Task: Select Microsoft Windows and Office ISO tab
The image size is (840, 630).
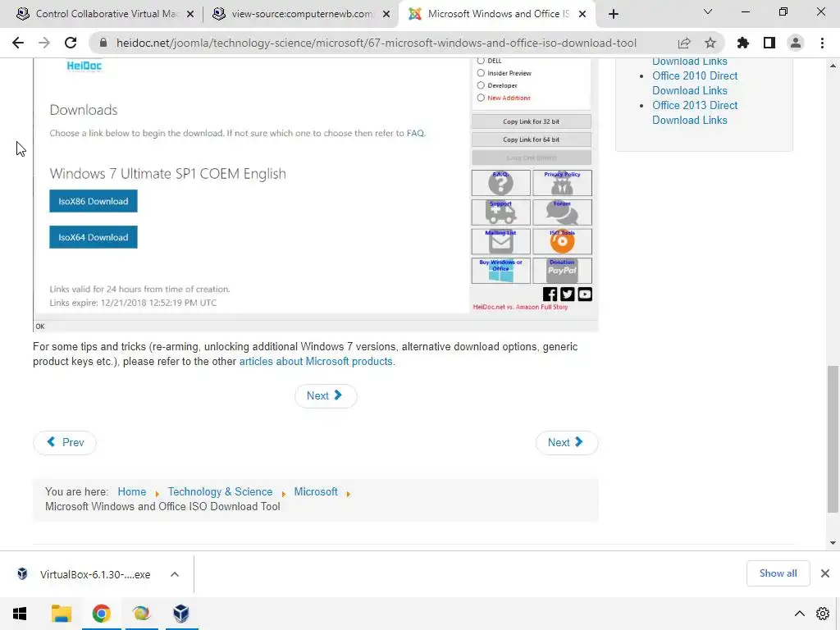Action: tap(495, 14)
